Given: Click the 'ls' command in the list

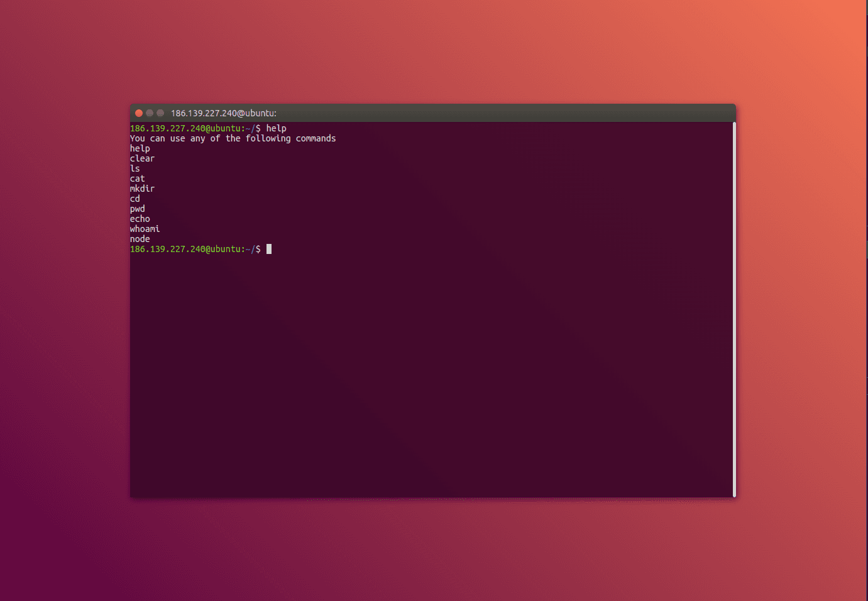Looking at the screenshot, I should 135,168.
